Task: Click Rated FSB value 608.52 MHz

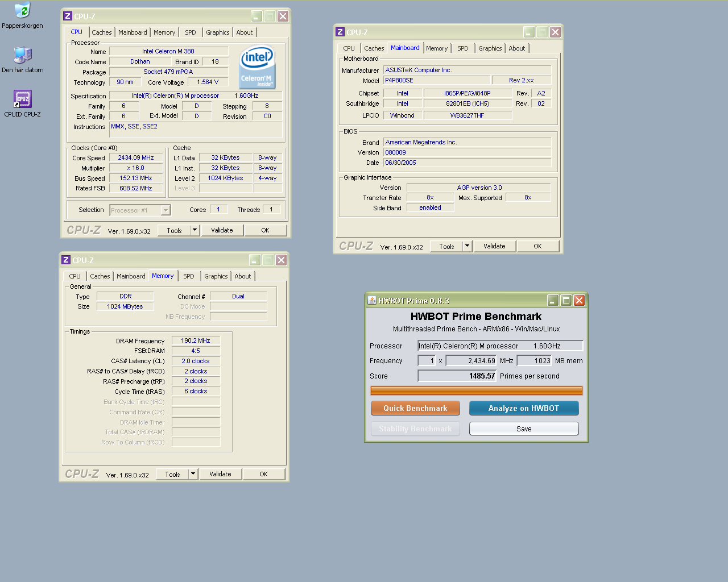Action: (x=136, y=188)
